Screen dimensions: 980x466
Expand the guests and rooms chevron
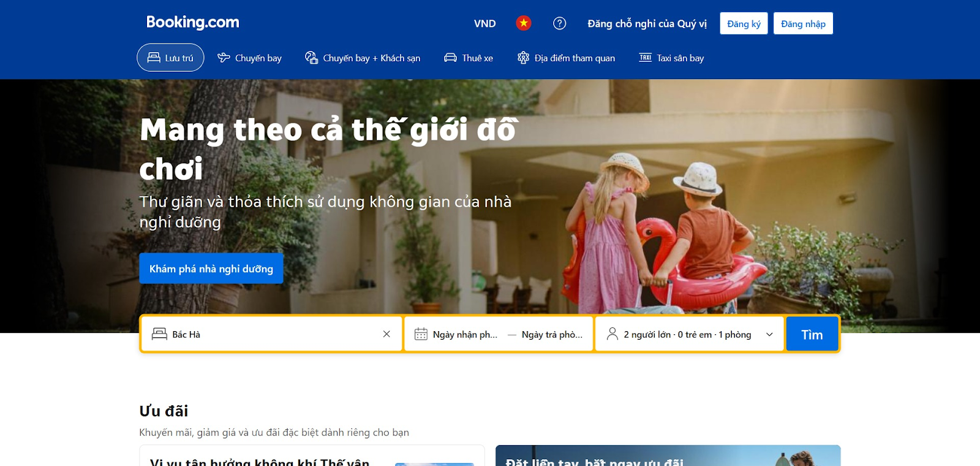click(769, 334)
